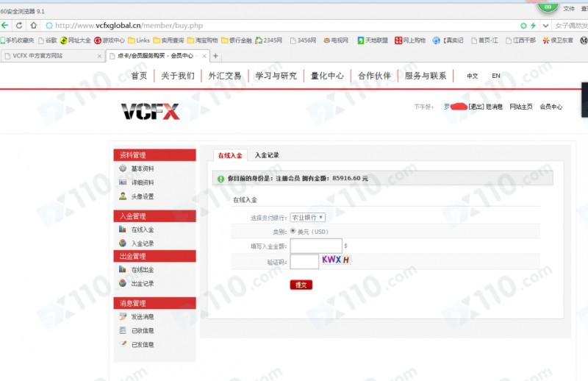Open the Links bookmark folder

(139, 40)
